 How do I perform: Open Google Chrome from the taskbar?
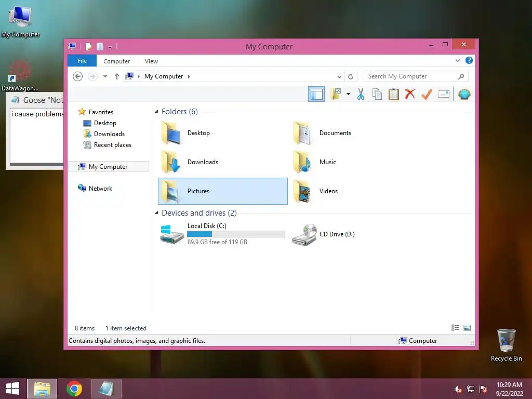[74, 389]
